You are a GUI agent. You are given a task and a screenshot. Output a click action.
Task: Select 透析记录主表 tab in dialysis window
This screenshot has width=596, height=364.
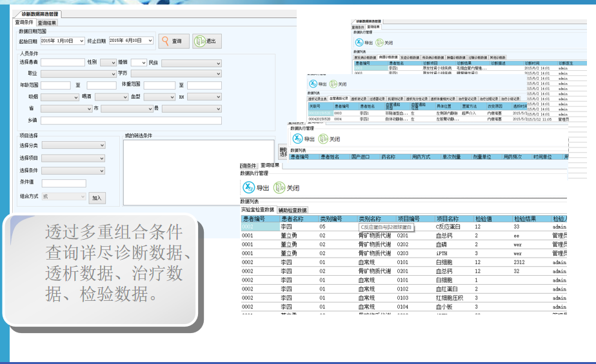click(x=317, y=99)
